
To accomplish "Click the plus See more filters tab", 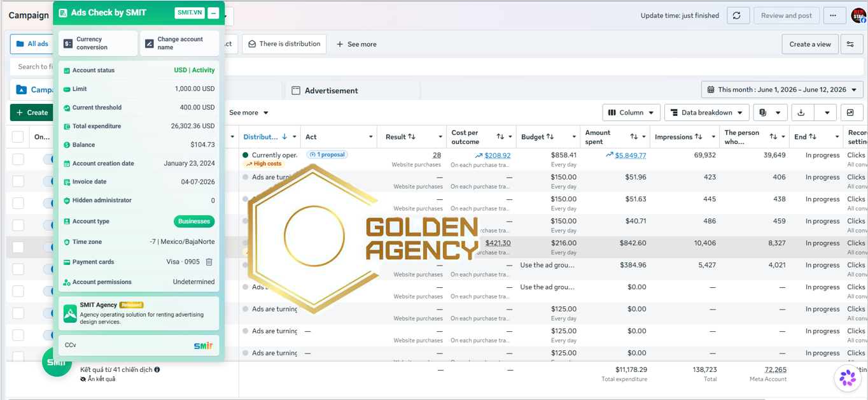I will pyautogui.click(x=356, y=44).
